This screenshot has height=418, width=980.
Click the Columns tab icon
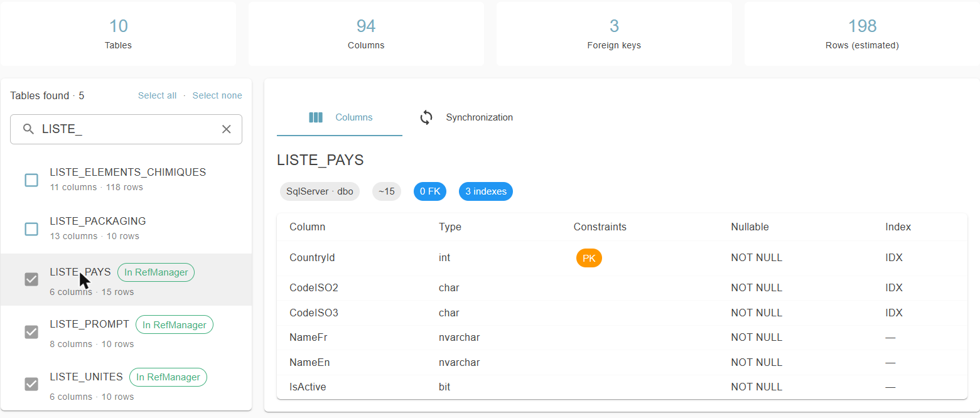(316, 117)
